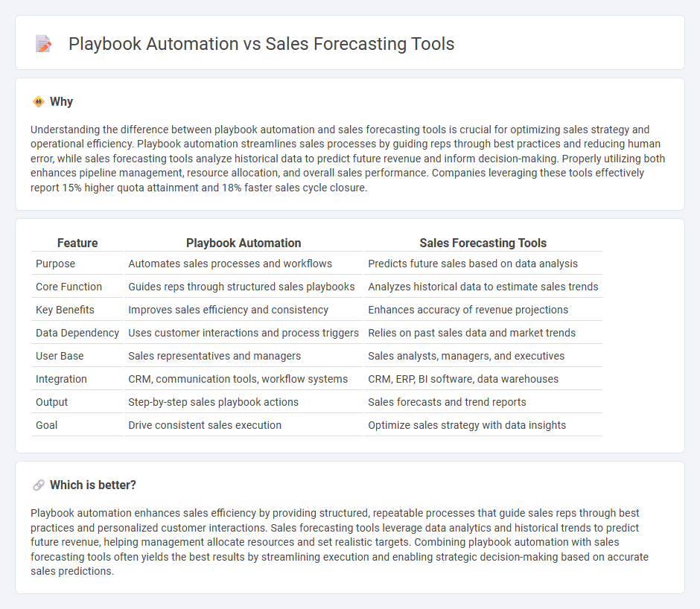This screenshot has width=700, height=609.
Task: Click the orange diamond icon next to Why
Action: tap(39, 102)
